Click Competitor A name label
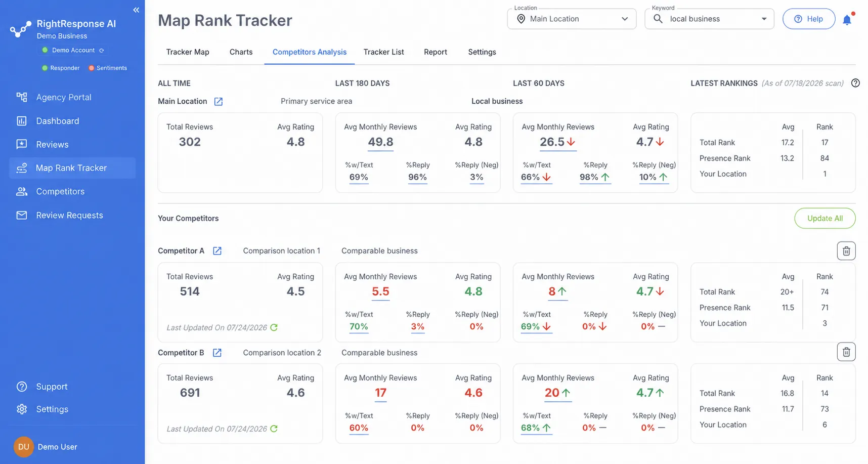The width and height of the screenshot is (868, 464). (181, 251)
